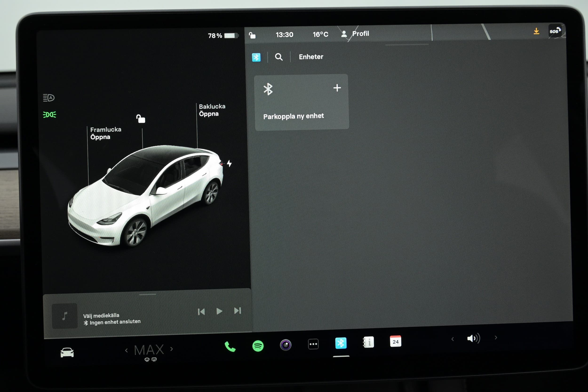The width and height of the screenshot is (588, 392).
Task: Open the charge port lightning icon
Action: point(229,163)
